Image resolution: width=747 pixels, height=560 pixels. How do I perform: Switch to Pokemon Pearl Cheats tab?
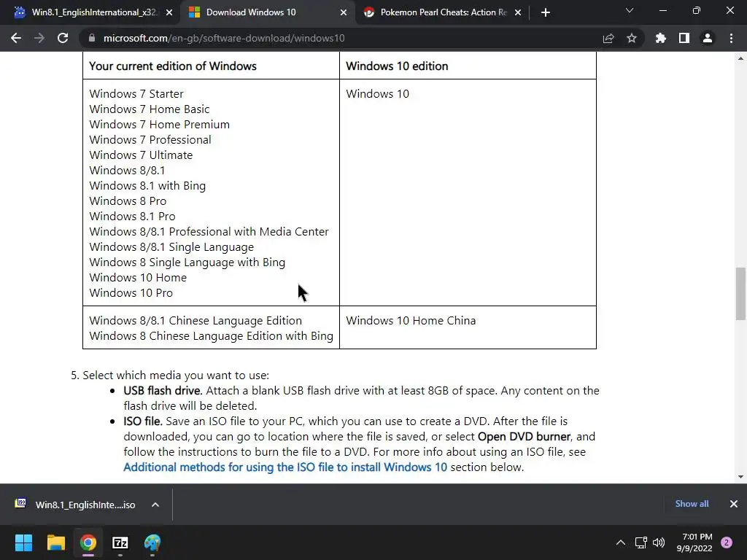(442, 12)
